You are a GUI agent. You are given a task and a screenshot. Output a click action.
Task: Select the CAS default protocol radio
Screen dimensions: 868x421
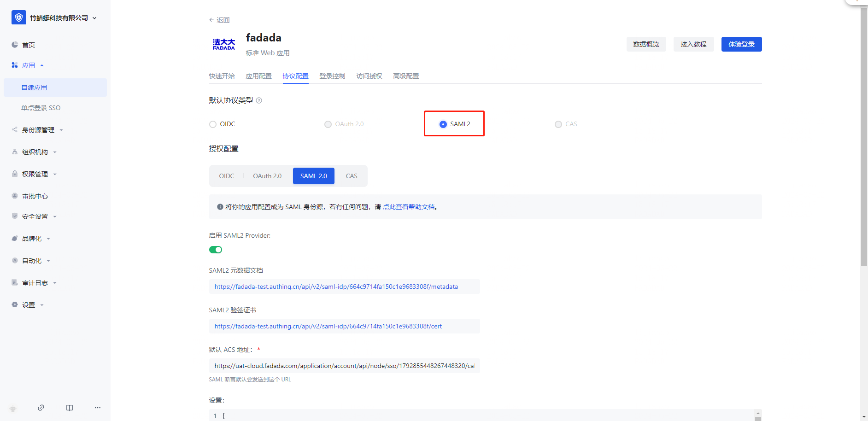tap(558, 124)
